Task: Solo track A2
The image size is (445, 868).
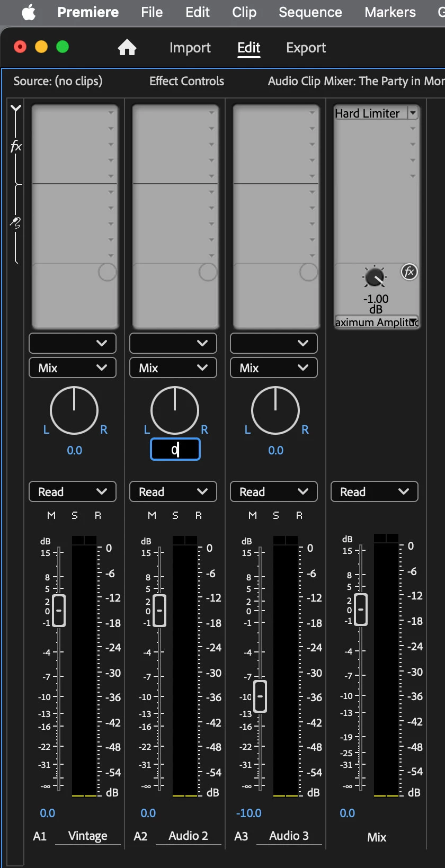Action: click(x=175, y=515)
